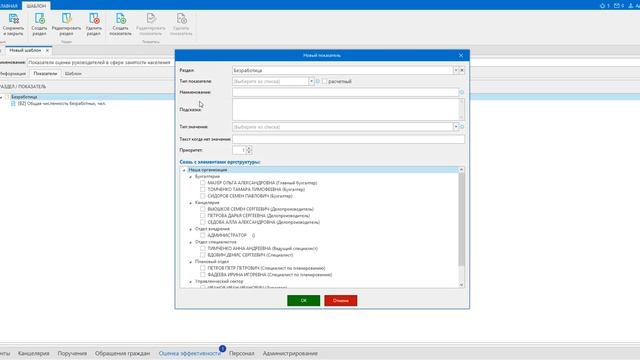Increase the Приоритет value with up arrow
Image resolution: width=640 pixels, height=360 pixels.
point(249,148)
